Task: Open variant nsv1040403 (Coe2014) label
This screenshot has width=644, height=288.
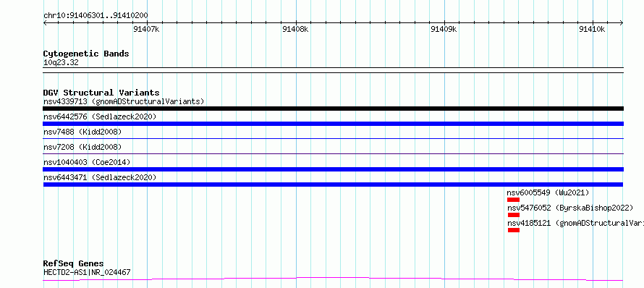Action: pos(87,162)
